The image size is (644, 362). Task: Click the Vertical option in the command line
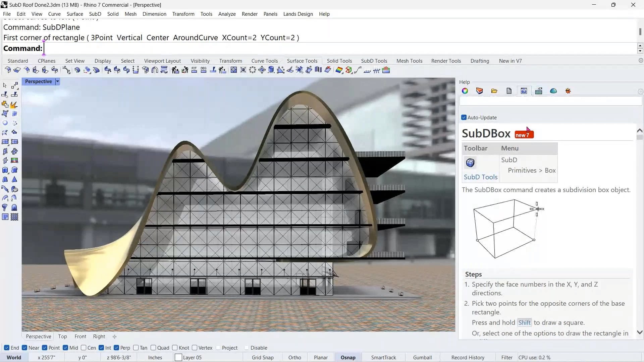(129, 38)
